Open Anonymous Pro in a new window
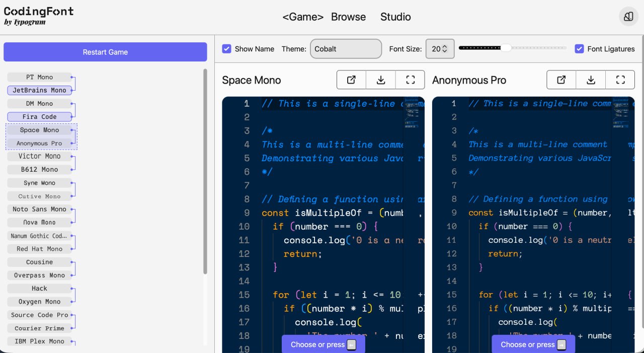The width and height of the screenshot is (644, 353). pyautogui.click(x=561, y=80)
